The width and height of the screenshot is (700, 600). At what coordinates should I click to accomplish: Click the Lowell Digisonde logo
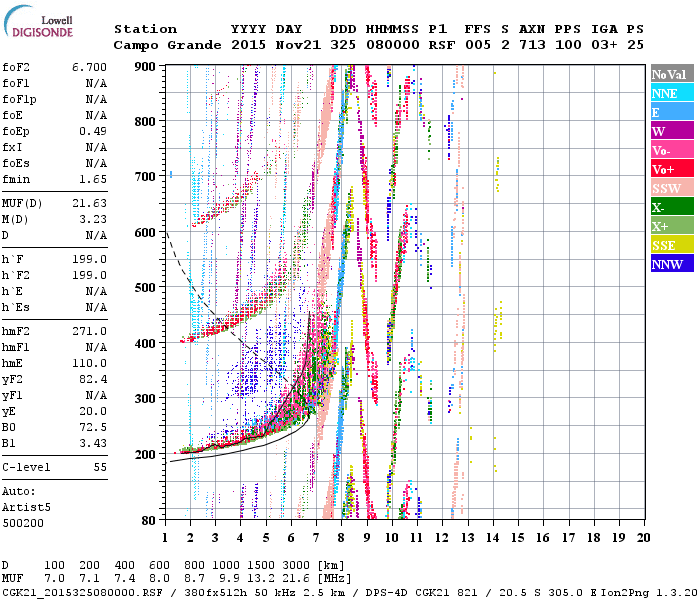tap(38, 22)
